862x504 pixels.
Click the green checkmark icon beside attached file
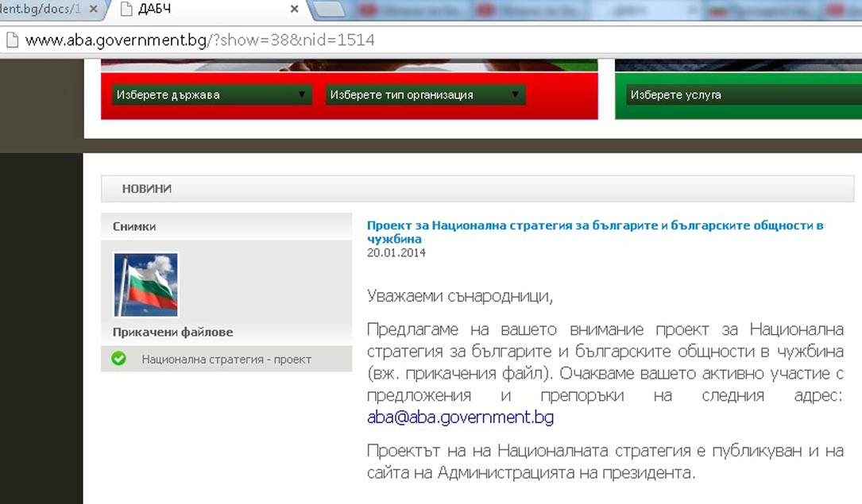point(119,359)
